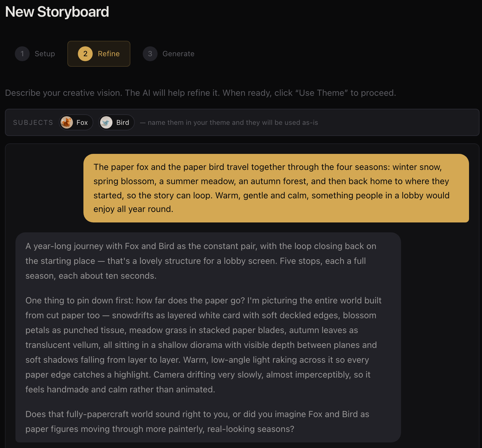Click the SUBJECTS label text
This screenshot has height=448, width=482.
point(33,123)
